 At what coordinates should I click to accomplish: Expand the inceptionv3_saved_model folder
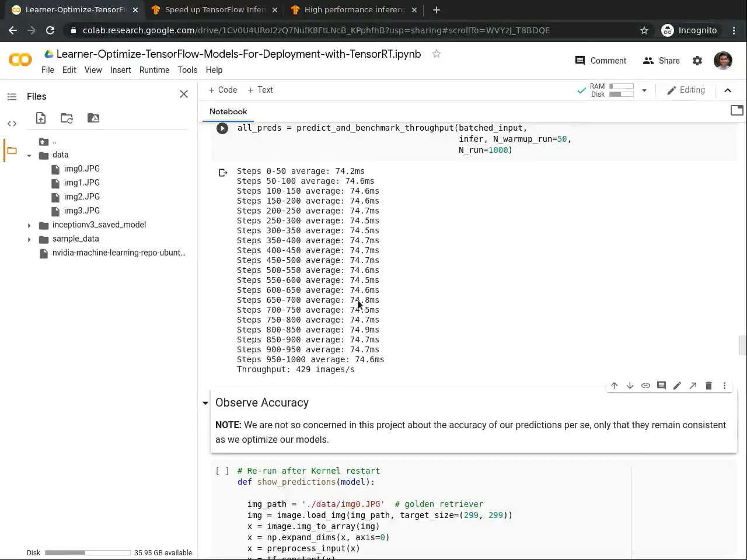(x=29, y=225)
